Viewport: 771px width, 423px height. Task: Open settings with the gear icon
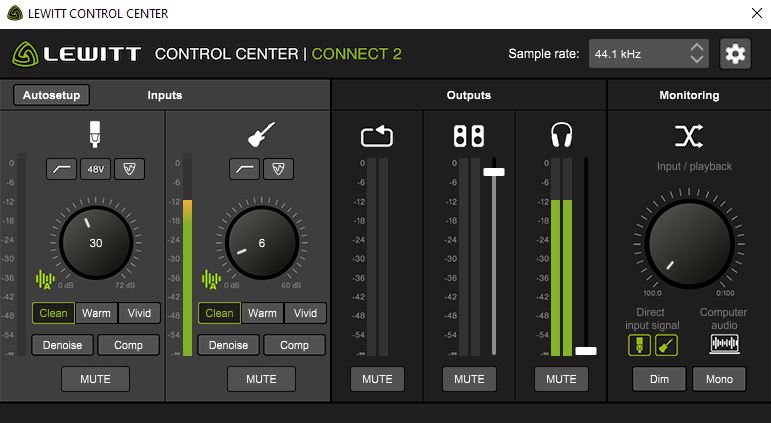point(735,54)
